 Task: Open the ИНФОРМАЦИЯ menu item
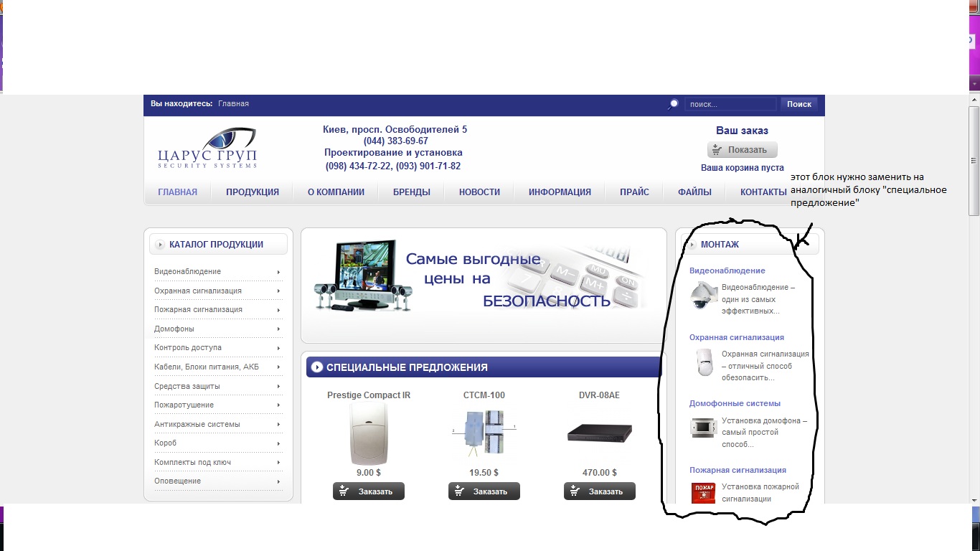click(x=560, y=192)
